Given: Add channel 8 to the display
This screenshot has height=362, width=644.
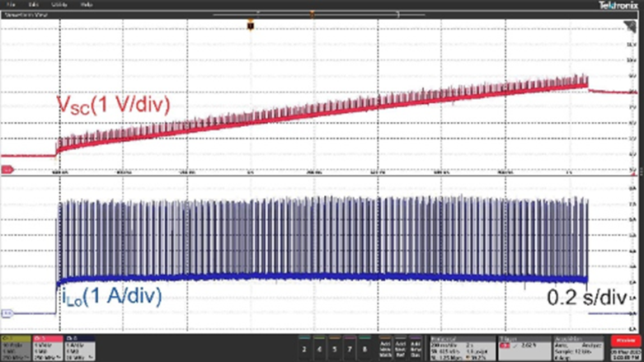Looking at the screenshot, I should (364, 349).
